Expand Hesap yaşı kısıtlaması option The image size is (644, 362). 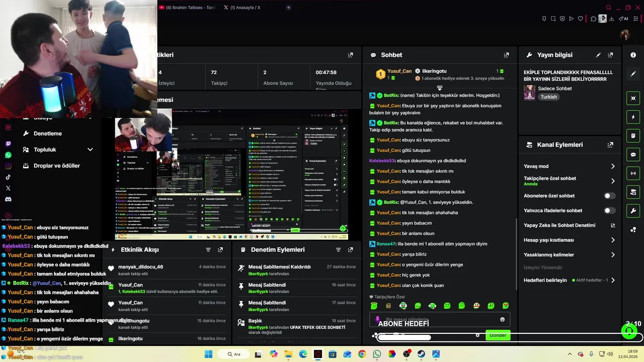613,240
